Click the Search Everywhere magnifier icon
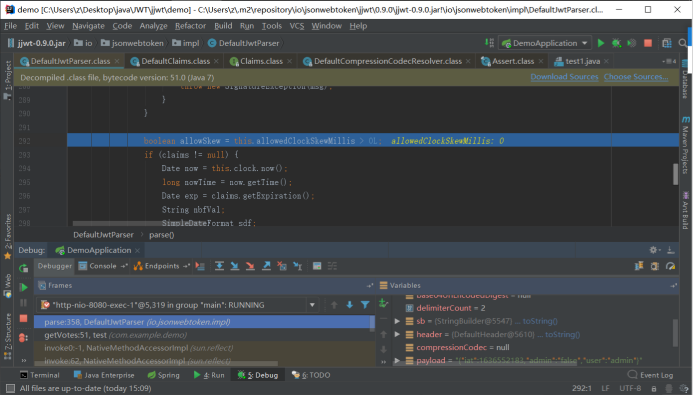The height and width of the screenshot is (395, 693). (x=683, y=43)
